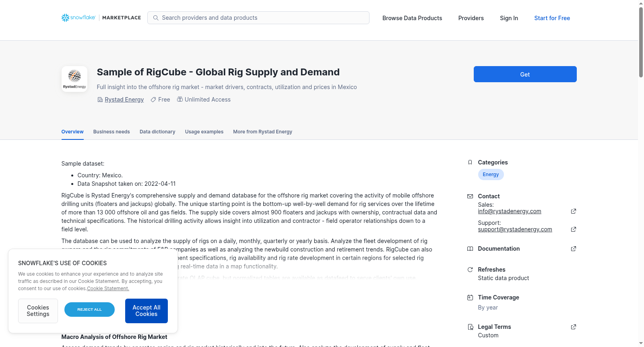Click the 'Sample of RigCube' title
This screenshot has width=644, height=347.
point(218,72)
